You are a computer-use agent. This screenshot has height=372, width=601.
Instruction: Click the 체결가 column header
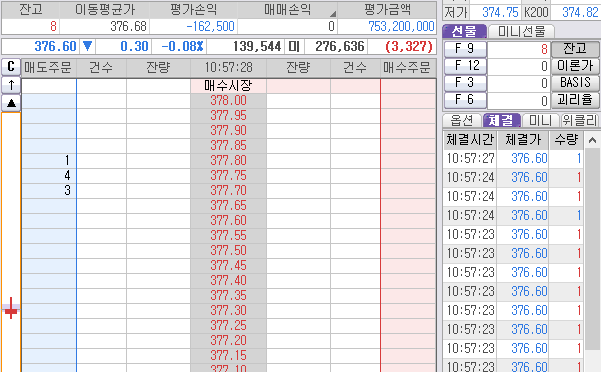tap(523, 140)
